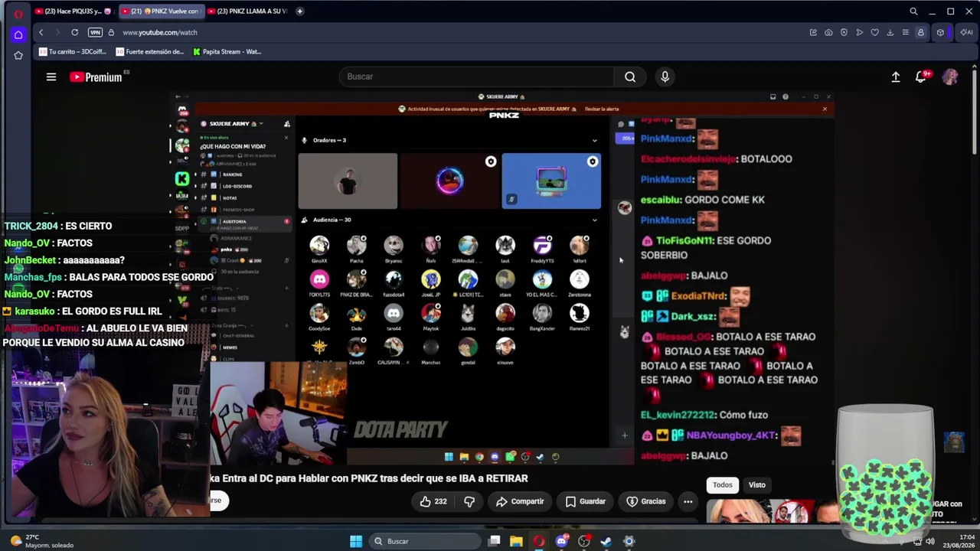The width and height of the screenshot is (980, 551).
Task: Select audience member GinoXX avatar
Action: [x=319, y=245]
